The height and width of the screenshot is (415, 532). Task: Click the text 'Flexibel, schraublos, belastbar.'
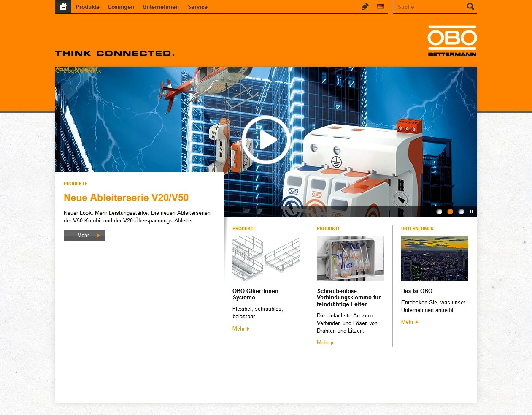pyautogui.click(x=258, y=313)
